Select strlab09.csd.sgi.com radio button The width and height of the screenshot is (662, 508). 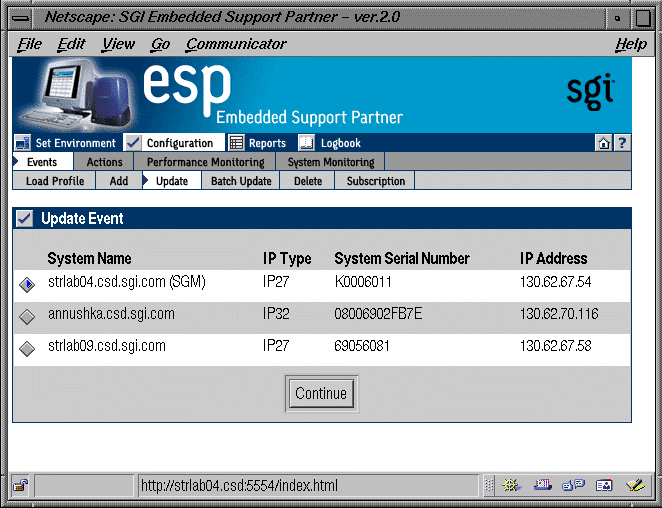27,348
